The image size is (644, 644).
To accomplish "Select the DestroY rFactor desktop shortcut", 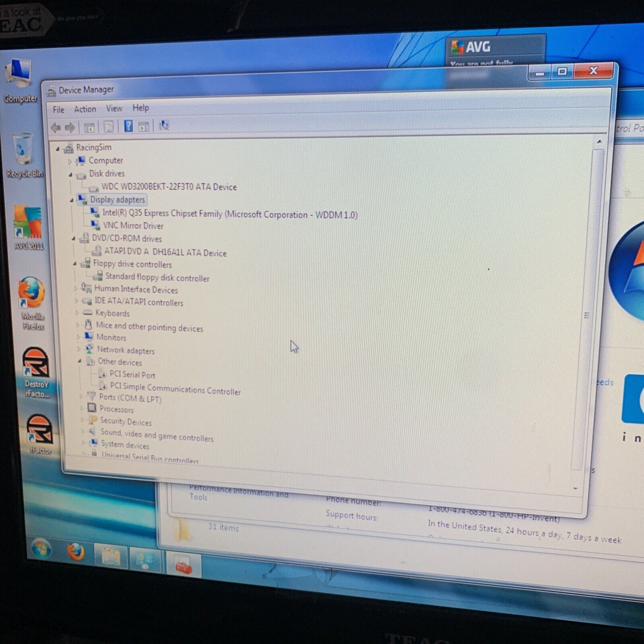I will point(37,372).
